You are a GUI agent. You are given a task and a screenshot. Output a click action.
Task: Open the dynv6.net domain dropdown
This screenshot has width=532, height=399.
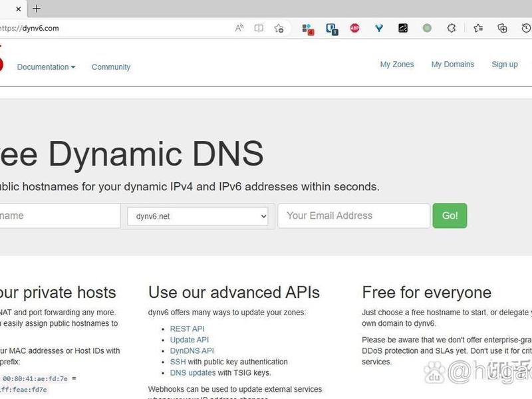click(x=198, y=216)
